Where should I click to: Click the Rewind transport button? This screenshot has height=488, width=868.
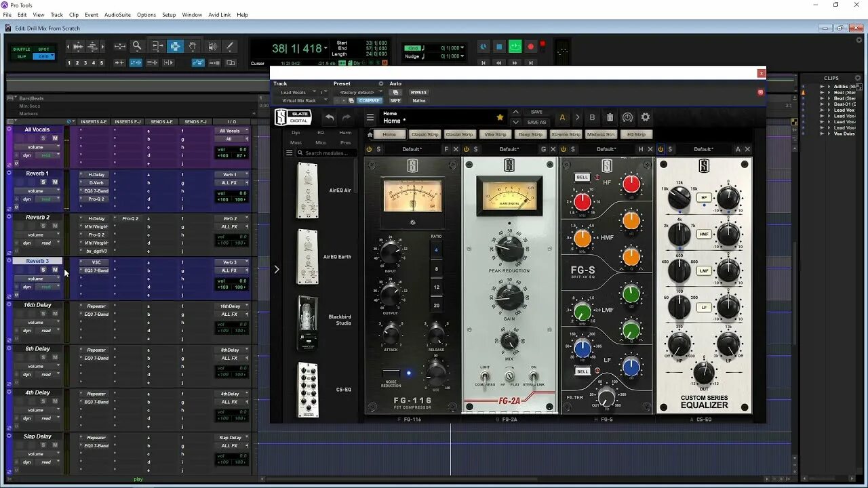click(x=499, y=62)
